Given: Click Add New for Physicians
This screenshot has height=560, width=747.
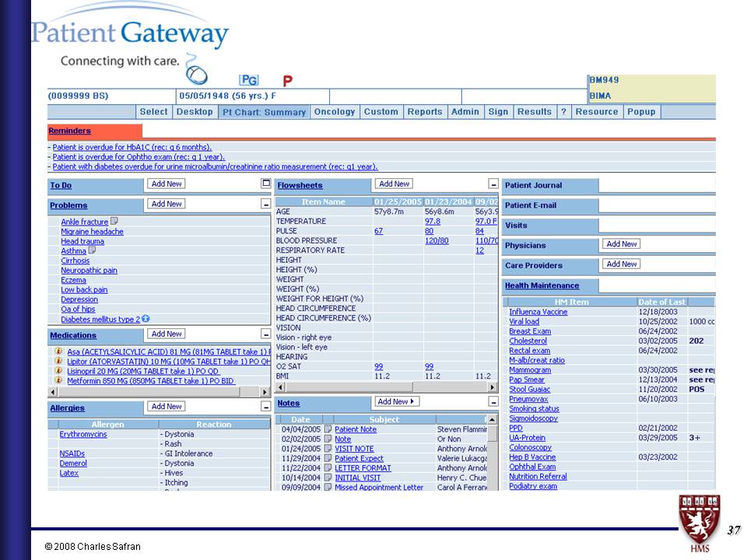Looking at the screenshot, I should coord(621,243).
